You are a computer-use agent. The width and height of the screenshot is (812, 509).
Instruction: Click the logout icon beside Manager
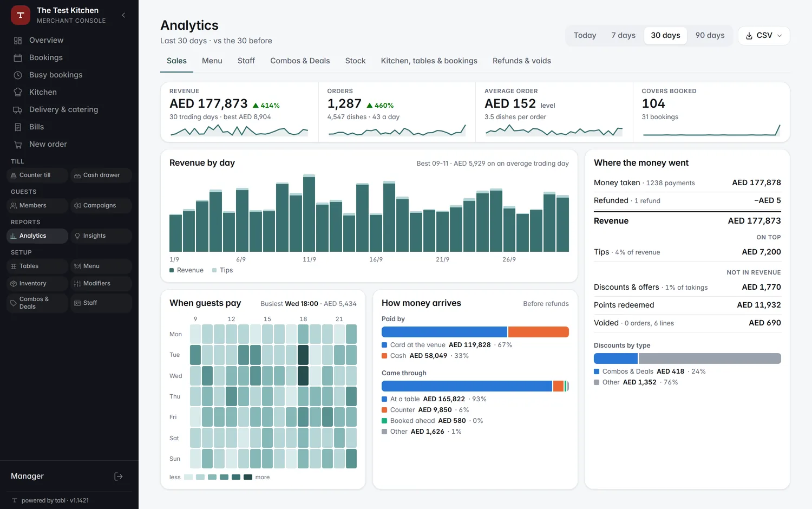click(x=119, y=477)
